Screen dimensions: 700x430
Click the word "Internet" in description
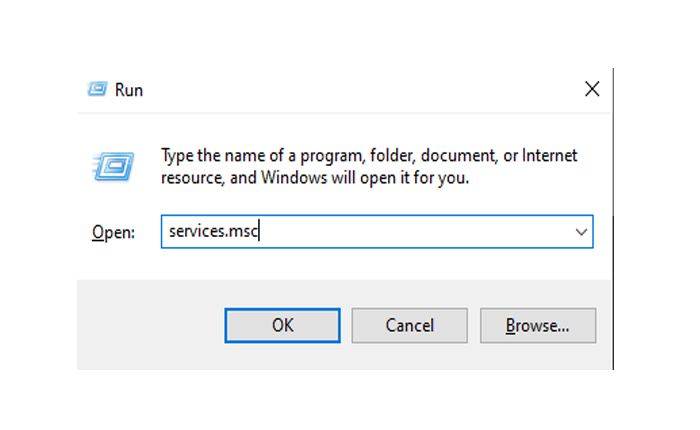click(549, 156)
